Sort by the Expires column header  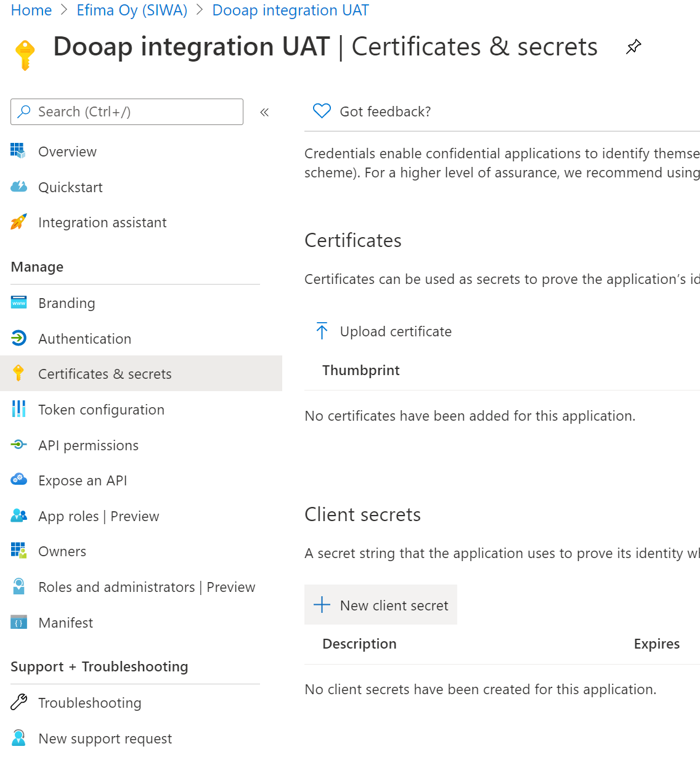(x=657, y=644)
